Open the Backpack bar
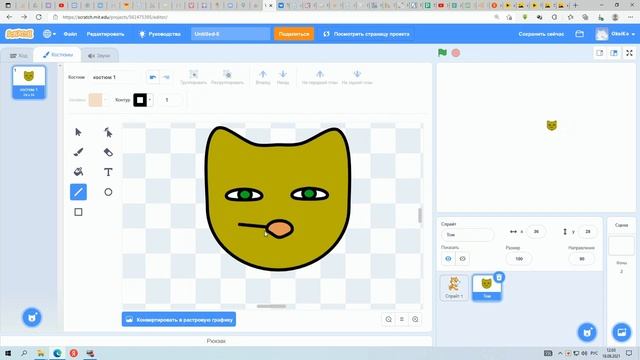Viewport: 640px width, 360px height. (216, 341)
